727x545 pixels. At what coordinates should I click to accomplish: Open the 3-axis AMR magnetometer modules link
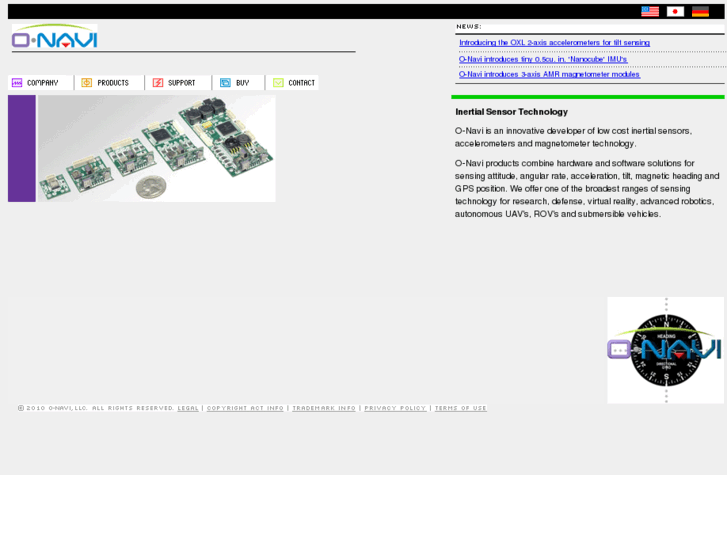pos(549,74)
